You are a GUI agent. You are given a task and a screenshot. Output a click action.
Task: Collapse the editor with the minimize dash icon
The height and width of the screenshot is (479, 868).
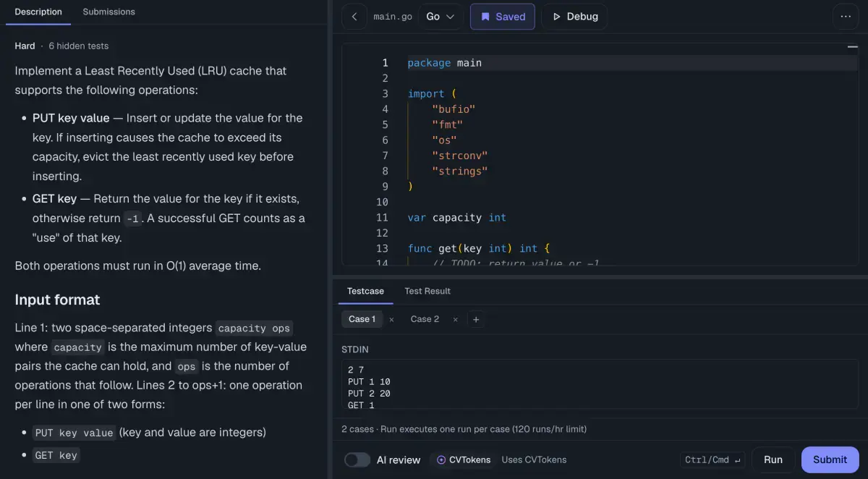[853, 47]
